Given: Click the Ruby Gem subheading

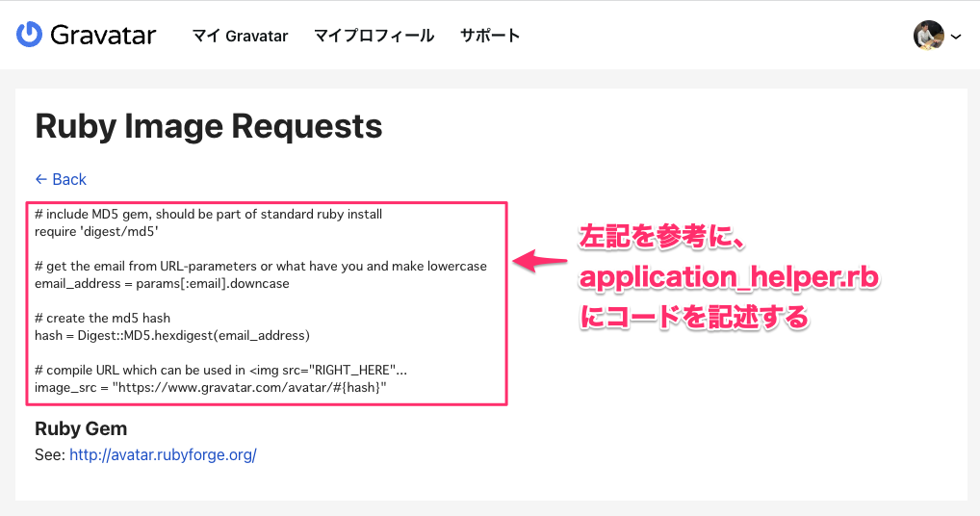Looking at the screenshot, I should pos(81,428).
